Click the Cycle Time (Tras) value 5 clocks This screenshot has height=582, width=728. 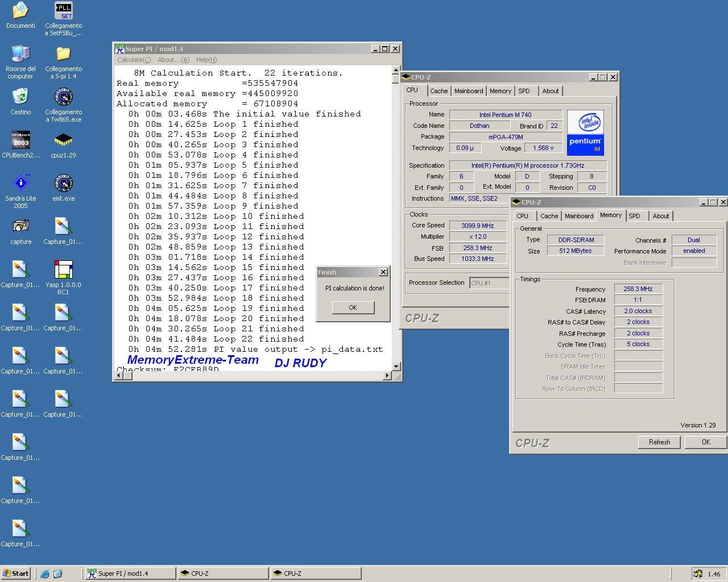coord(638,344)
